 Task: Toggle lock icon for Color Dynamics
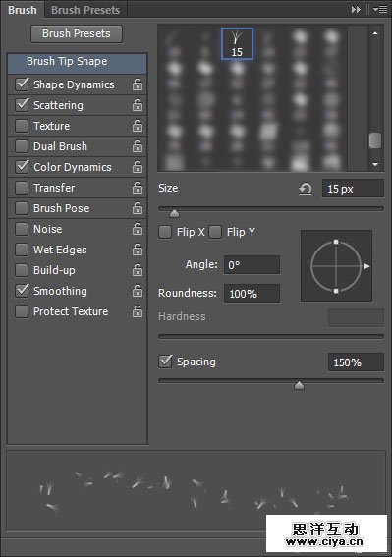point(138,167)
